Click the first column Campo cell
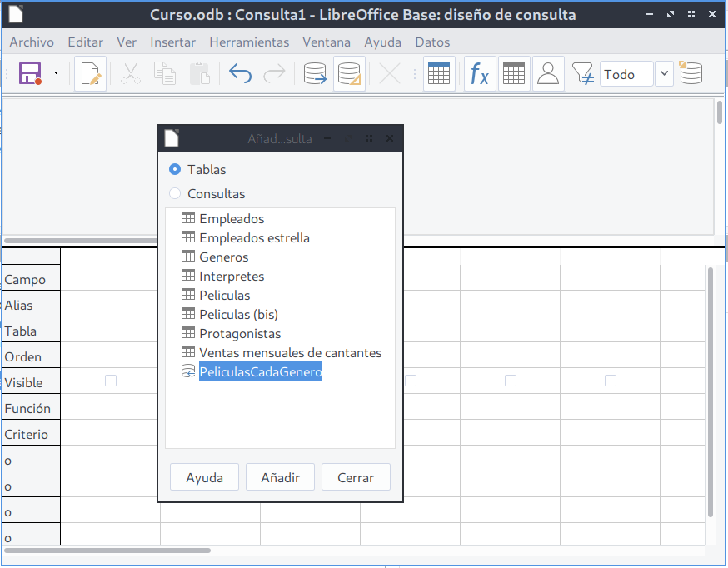The image size is (728, 568). 111,278
